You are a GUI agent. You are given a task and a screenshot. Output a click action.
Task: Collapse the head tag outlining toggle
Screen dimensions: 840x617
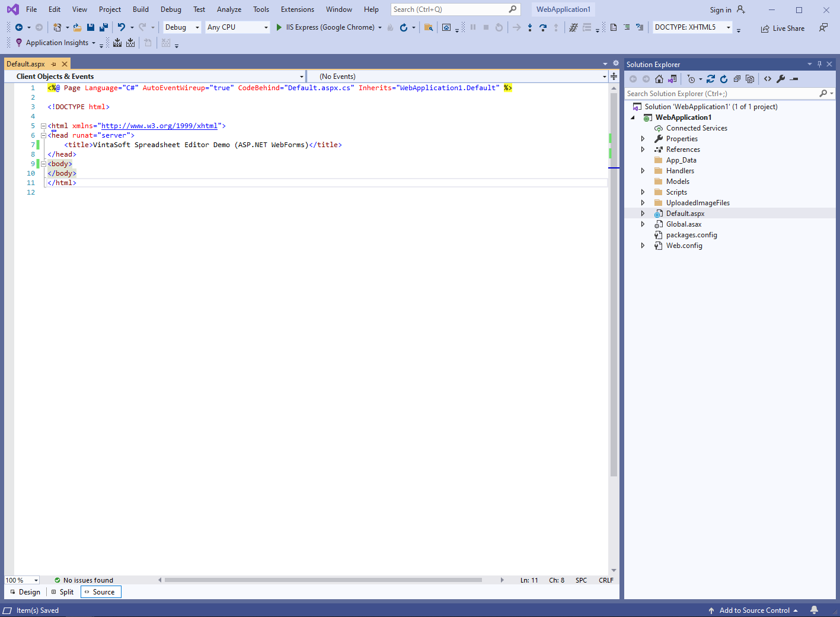pos(43,135)
